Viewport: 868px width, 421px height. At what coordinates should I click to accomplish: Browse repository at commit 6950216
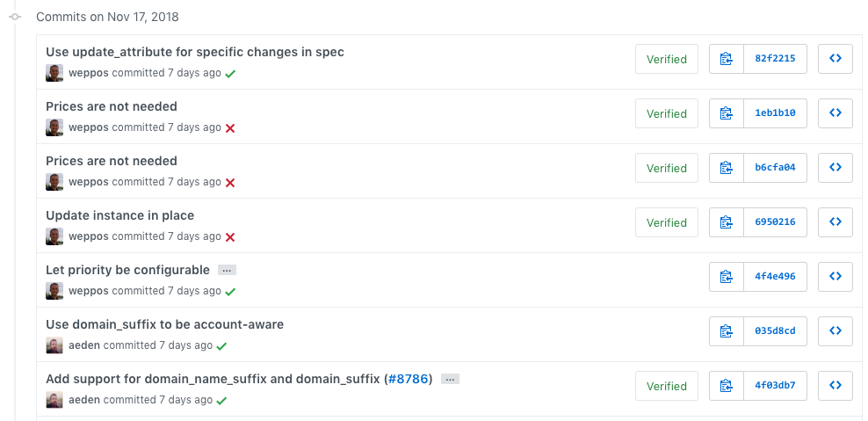click(835, 222)
